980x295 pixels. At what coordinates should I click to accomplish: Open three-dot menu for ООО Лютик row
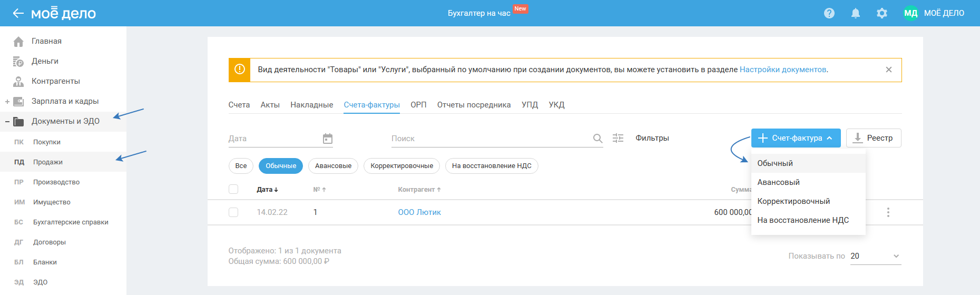[888, 212]
